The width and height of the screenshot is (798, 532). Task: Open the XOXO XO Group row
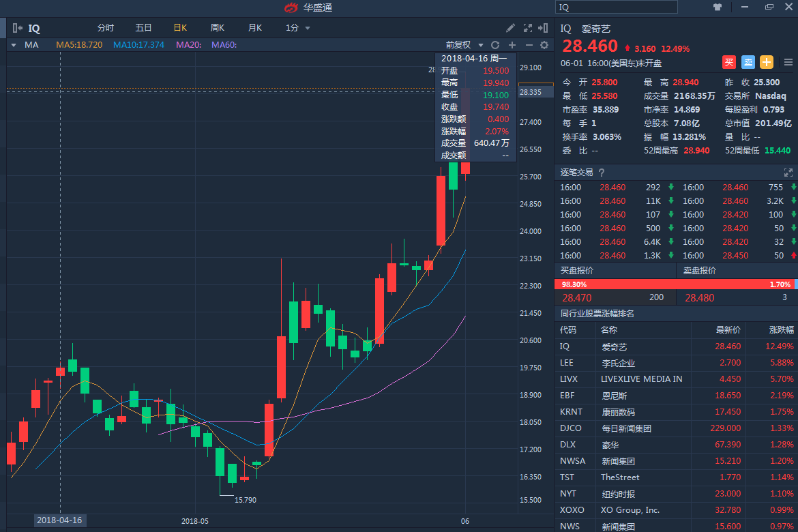tap(677, 510)
